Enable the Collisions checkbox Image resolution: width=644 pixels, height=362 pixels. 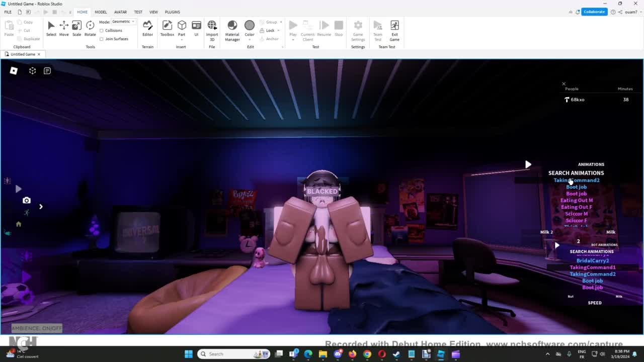(x=102, y=31)
